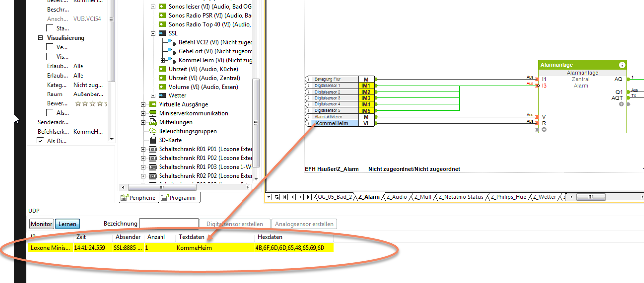This screenshot has width=644, height=283.
Task: Click the Alarmanlage block info icon
Action: click(x=622, y=65)
